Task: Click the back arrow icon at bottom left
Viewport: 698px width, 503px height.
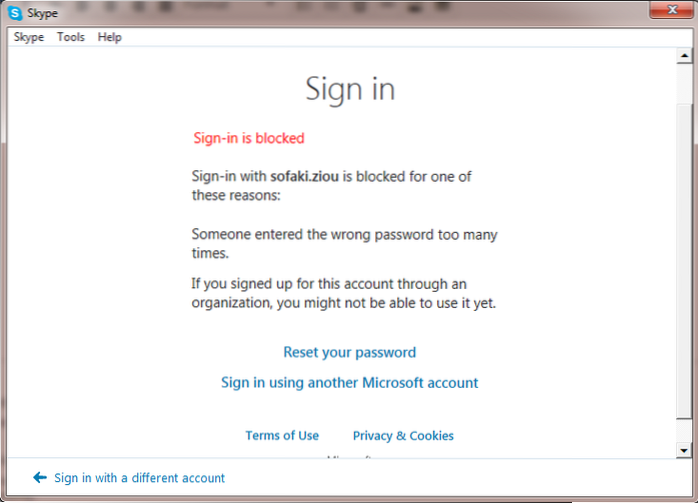Action: pos(40,478)
